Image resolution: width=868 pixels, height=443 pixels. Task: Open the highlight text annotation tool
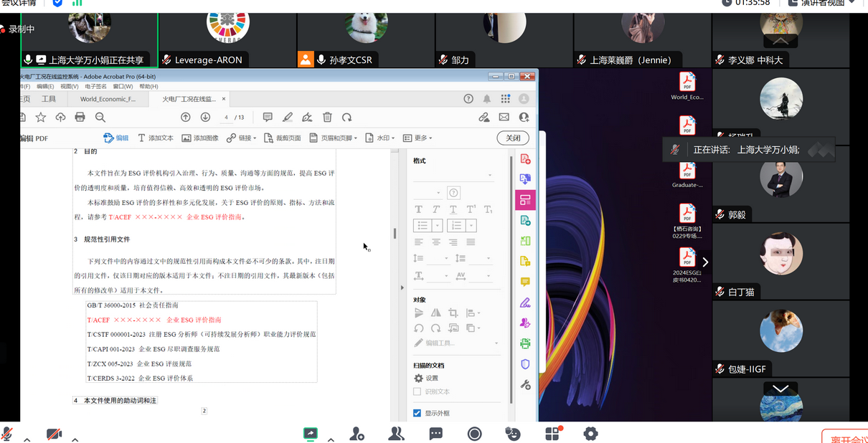click(288, 117)
